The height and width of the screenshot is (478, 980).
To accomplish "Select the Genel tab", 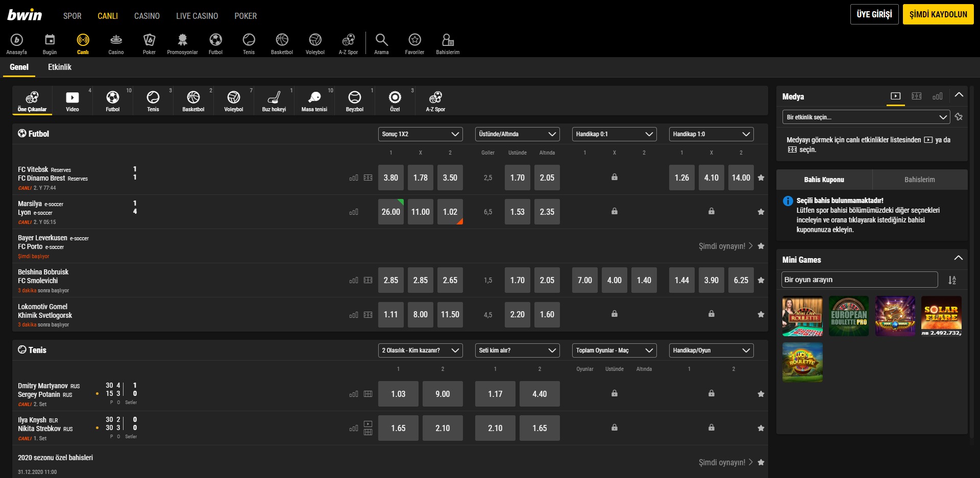I will 19,67.
